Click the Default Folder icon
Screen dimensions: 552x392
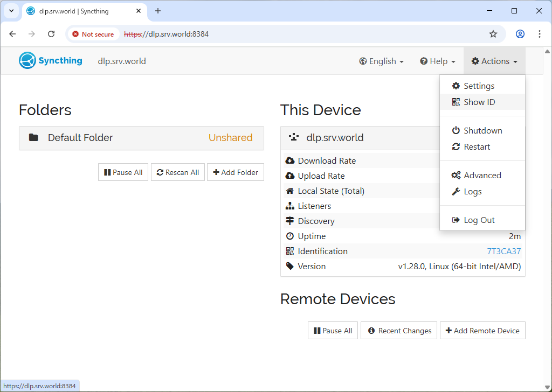click(33, 138)
